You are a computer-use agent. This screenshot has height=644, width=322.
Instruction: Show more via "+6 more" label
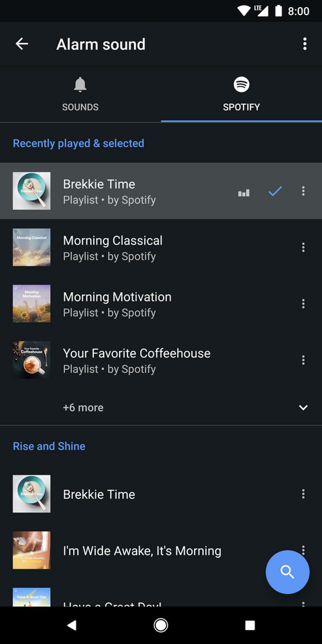pyautogui.click(x=83, y=408)
